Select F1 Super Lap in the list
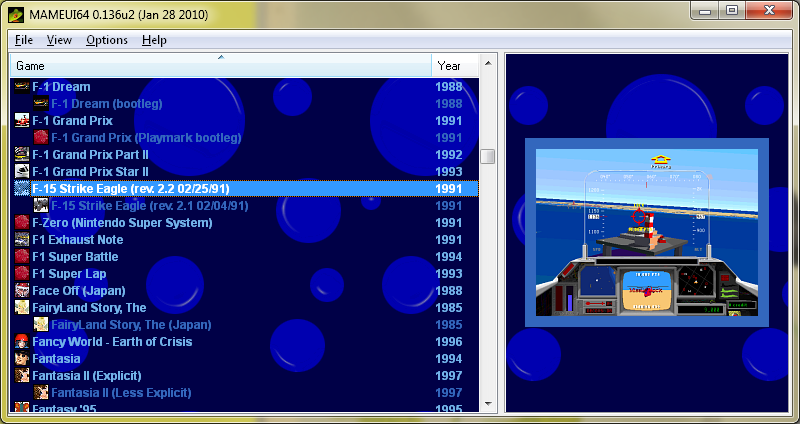 coord(69,274)
